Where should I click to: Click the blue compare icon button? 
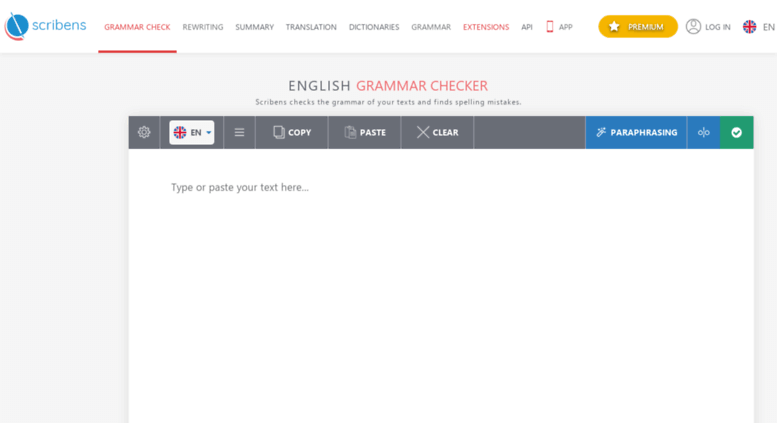(x=704, y=132)
